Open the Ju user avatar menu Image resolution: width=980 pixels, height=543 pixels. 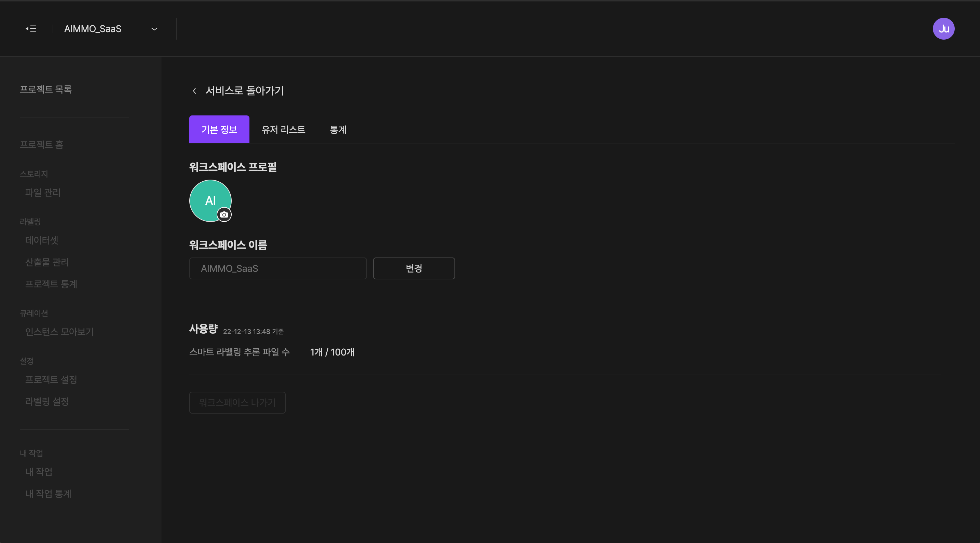click(x=943, y=29)
